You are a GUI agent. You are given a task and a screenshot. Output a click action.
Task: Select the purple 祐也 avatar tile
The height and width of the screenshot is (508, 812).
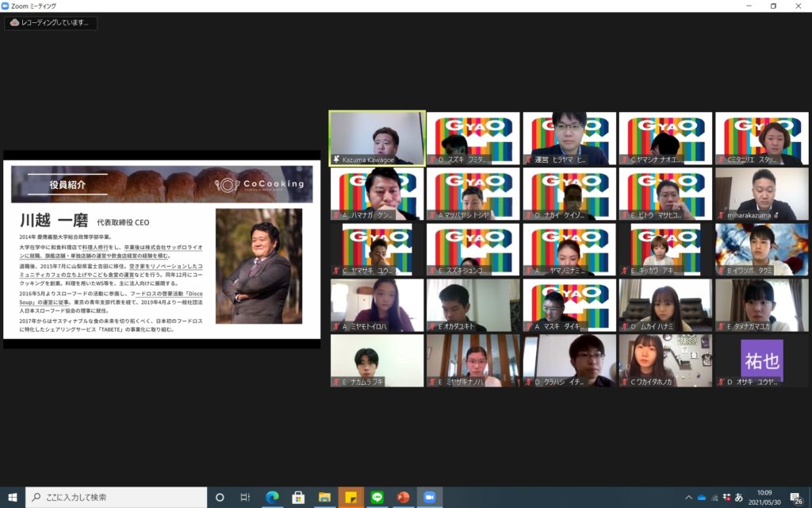click(762, 360)
